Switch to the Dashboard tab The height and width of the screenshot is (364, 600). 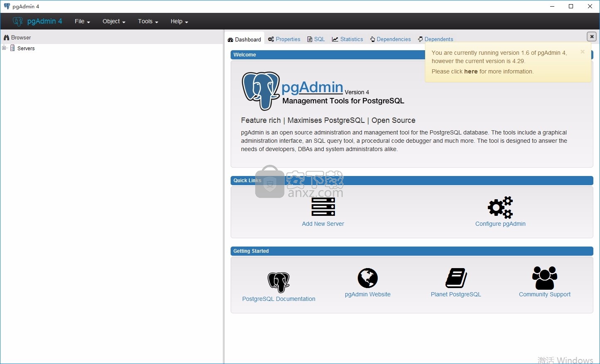[x=244, y=39]
